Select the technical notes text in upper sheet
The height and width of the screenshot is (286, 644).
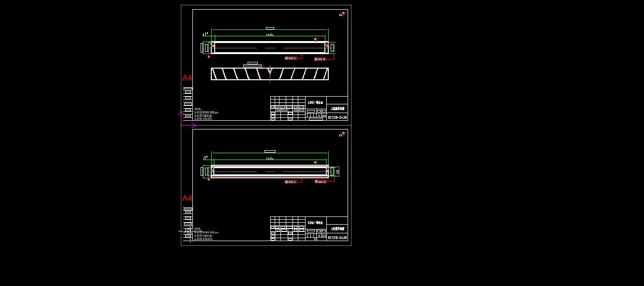206,113
